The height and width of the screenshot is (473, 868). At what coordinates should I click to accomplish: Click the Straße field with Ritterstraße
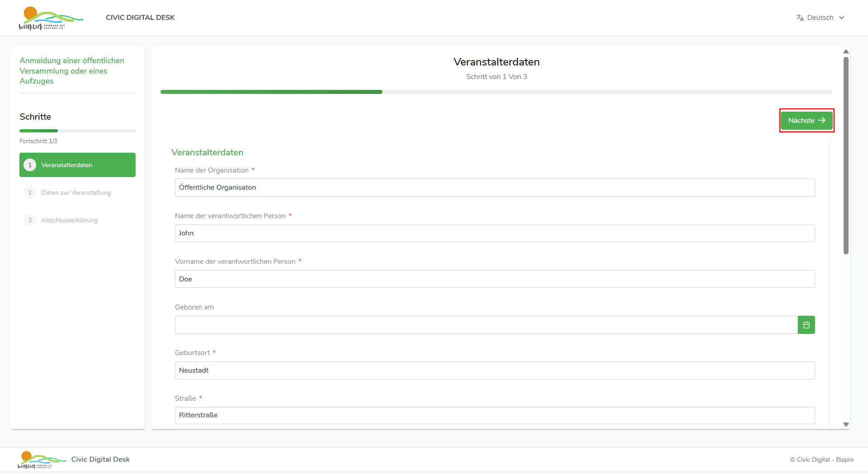pos(495,415)
